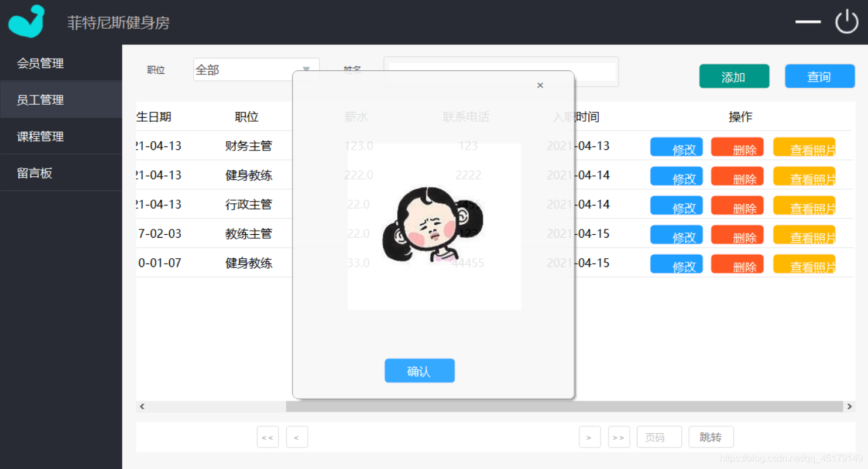
Task: Open the 职位 dropdown showing 全部
Action: pos(256,70)
